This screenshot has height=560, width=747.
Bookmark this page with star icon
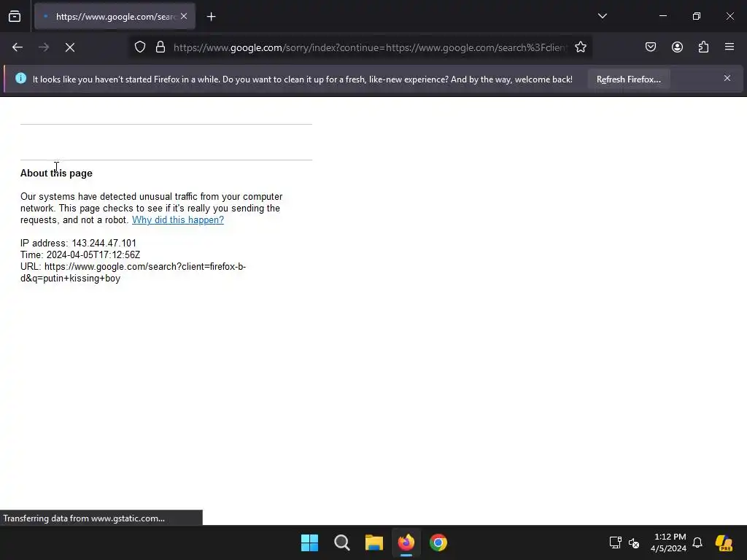pos(580,47)
